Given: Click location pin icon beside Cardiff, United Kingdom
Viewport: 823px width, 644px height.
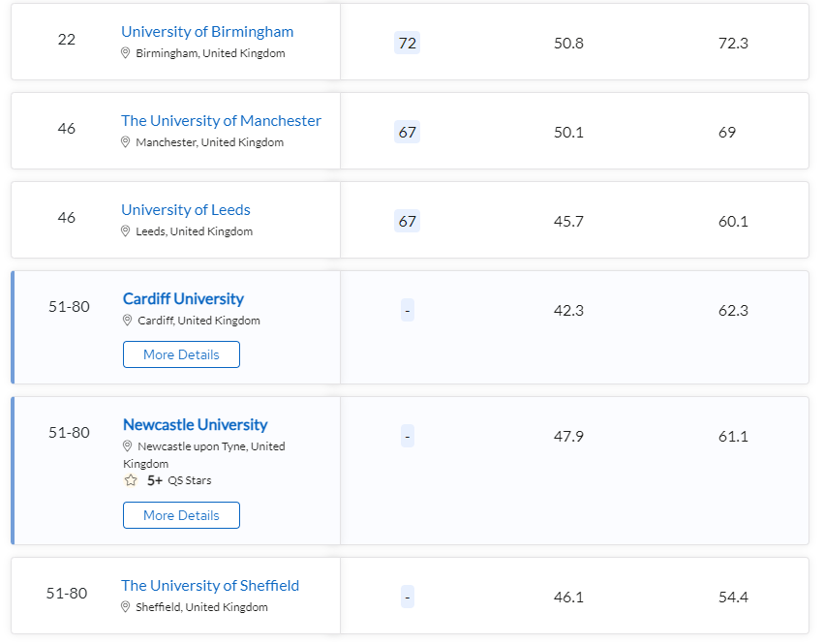Looking at the screenshot, I should coord(128,321).
